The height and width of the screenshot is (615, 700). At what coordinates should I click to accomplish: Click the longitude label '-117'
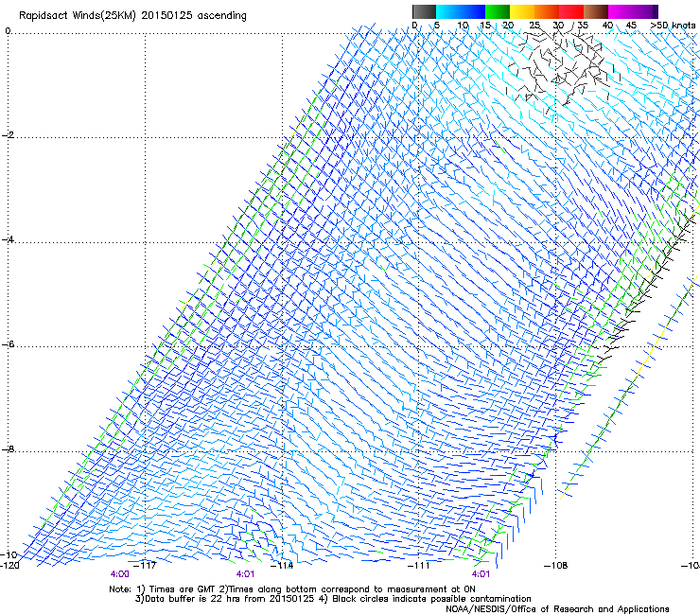[x=145, y=565]
